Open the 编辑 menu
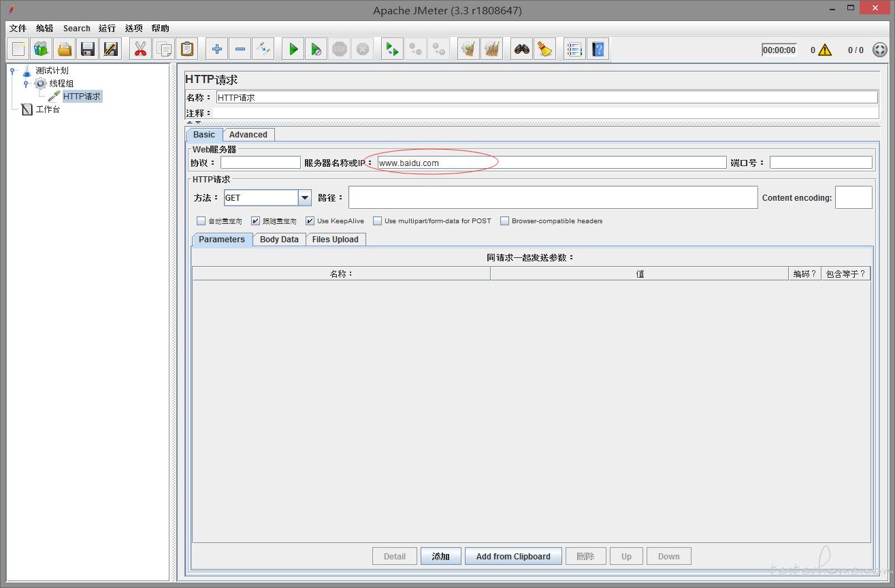The image size is (895, 588). (x=44, y=29)
